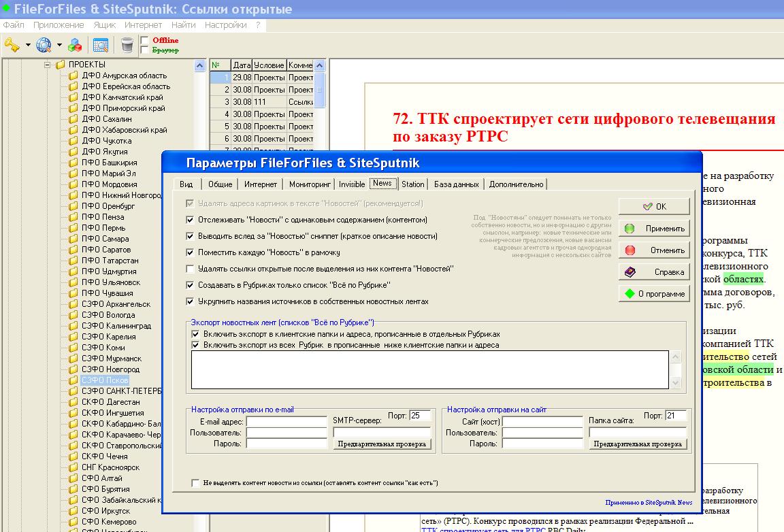Toggle the Браузер checkbox

click(145, 50)
